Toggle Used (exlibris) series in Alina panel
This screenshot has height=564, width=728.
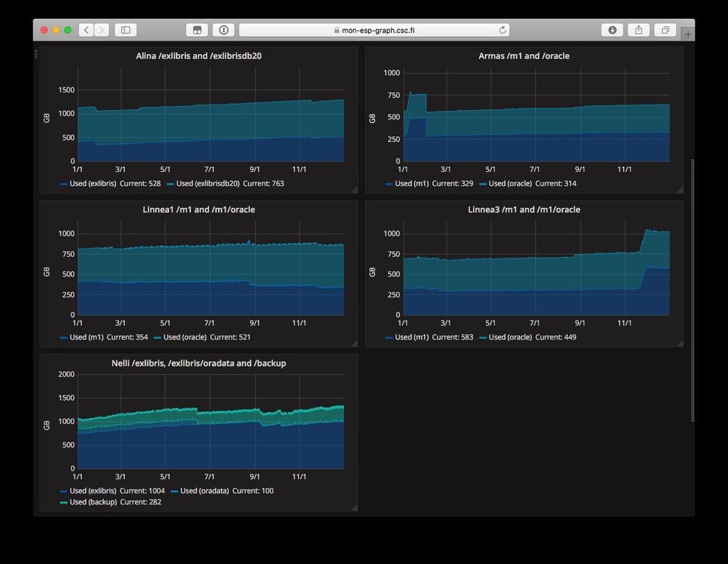click(93, 184)
